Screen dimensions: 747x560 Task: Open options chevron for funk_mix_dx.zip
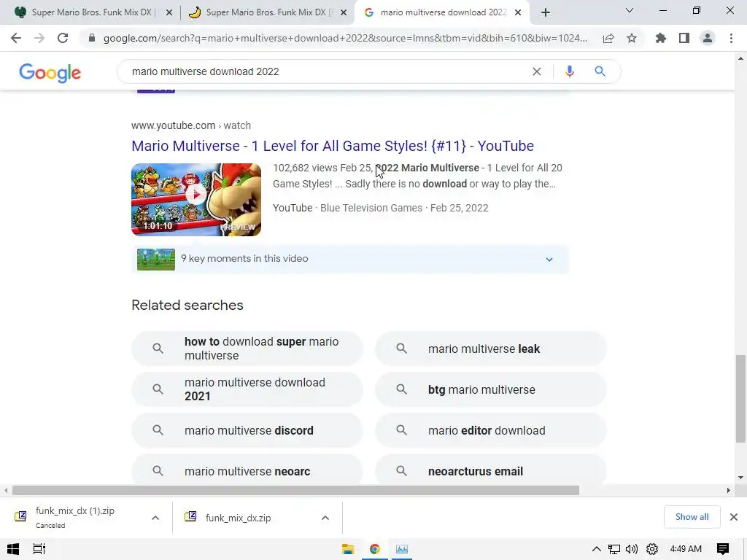[x=325, y=518]
